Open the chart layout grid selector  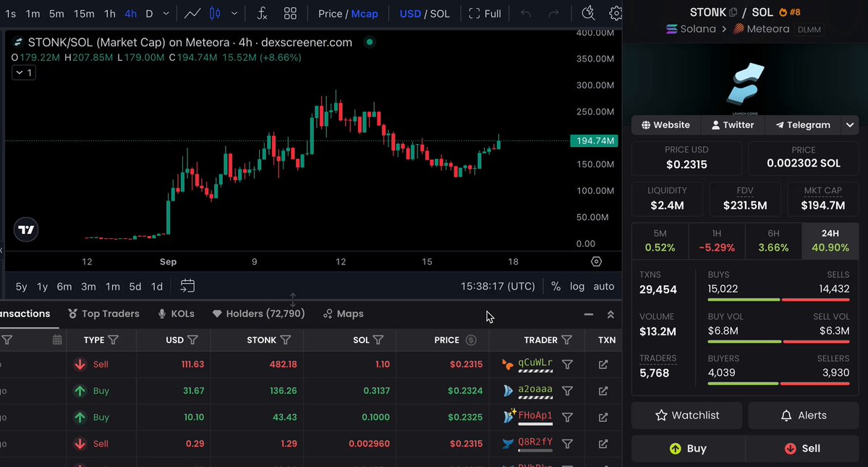coord(290,13)
